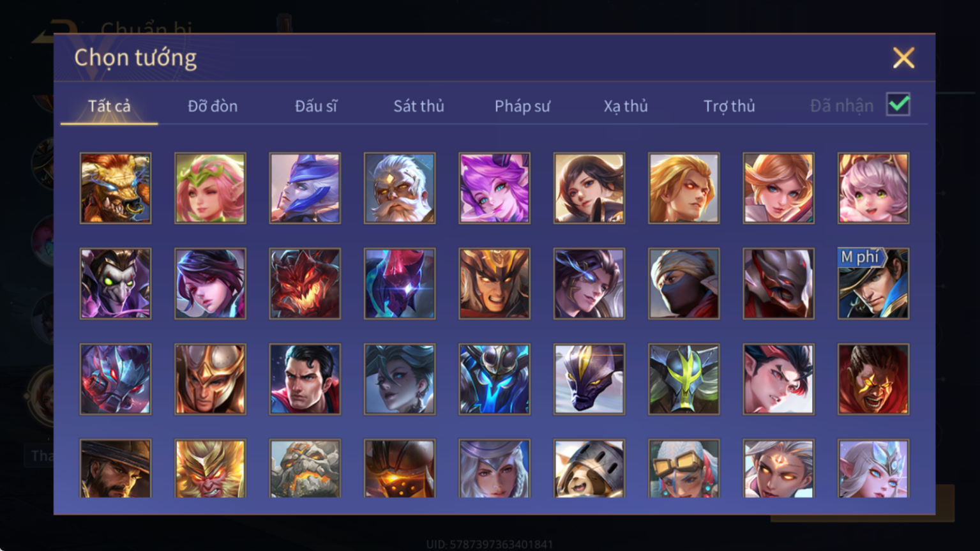The image size is (980, 551).
Task: Pick the cowboy hat hero portrait
Action: point(116,468)
